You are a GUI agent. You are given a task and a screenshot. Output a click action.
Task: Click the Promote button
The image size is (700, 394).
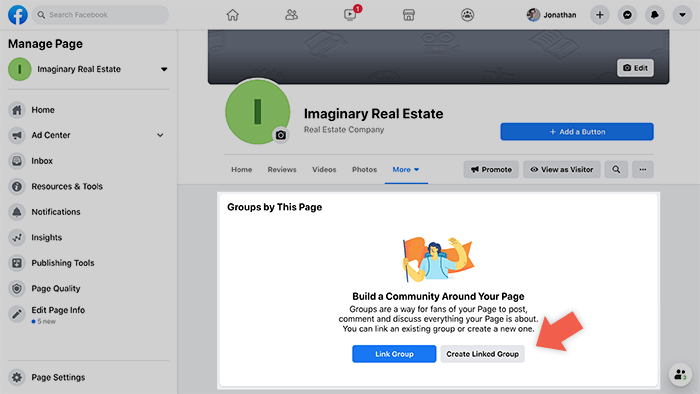tap(491, 170)
